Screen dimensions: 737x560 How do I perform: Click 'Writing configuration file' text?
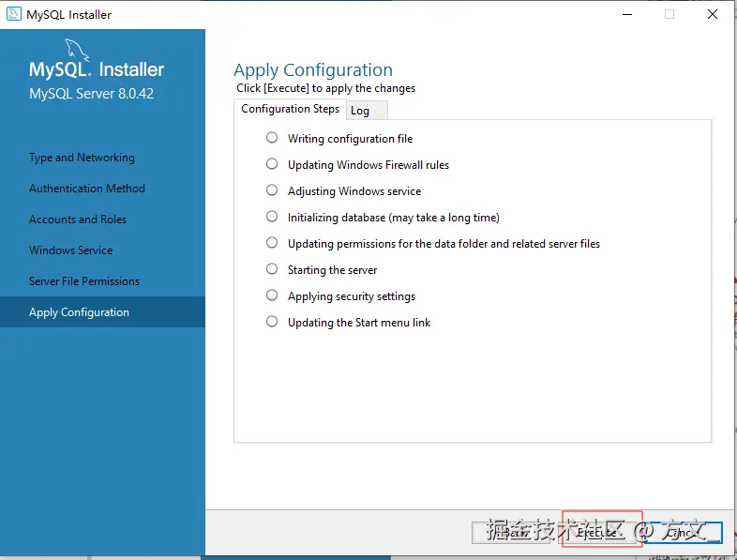pos(350,139)
